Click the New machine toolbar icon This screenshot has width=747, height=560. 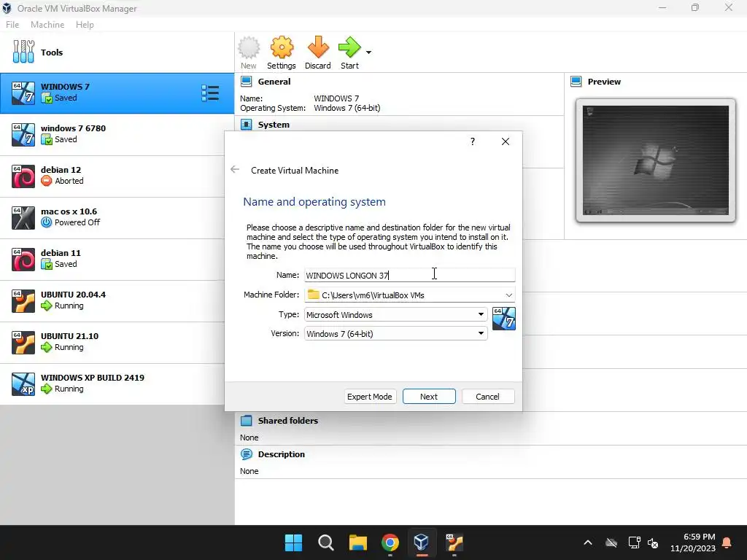pyautogui.click(x=249, y=47)
